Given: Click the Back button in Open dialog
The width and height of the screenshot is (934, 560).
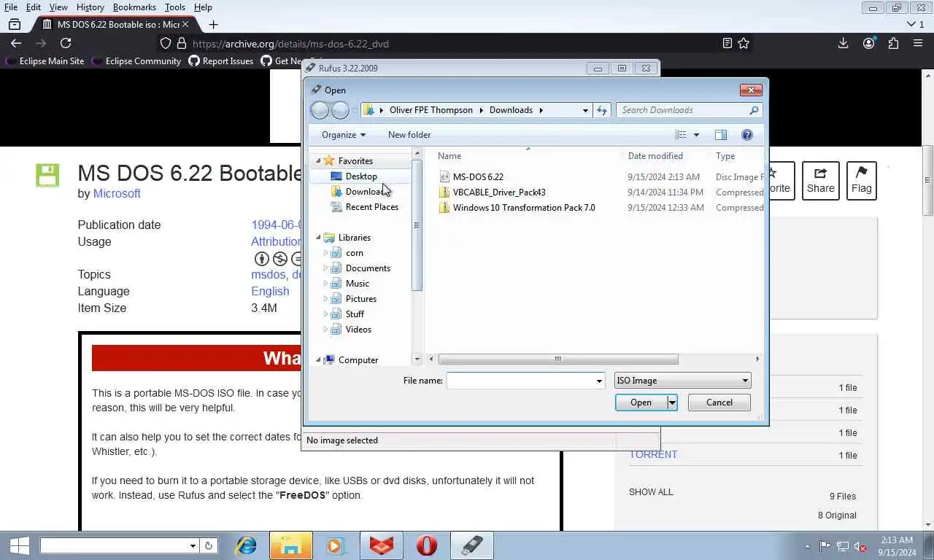Looking at the screenshot, I should [320, 110].
